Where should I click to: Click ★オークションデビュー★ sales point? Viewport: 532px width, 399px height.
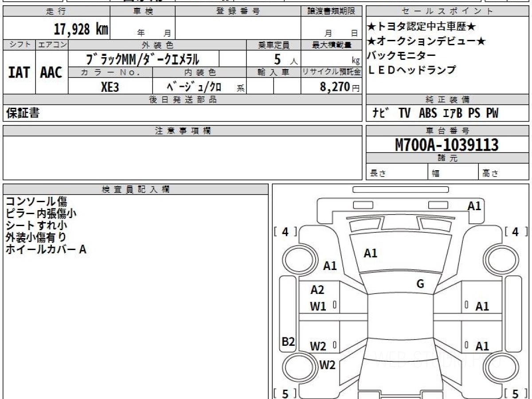pos(426,41)
